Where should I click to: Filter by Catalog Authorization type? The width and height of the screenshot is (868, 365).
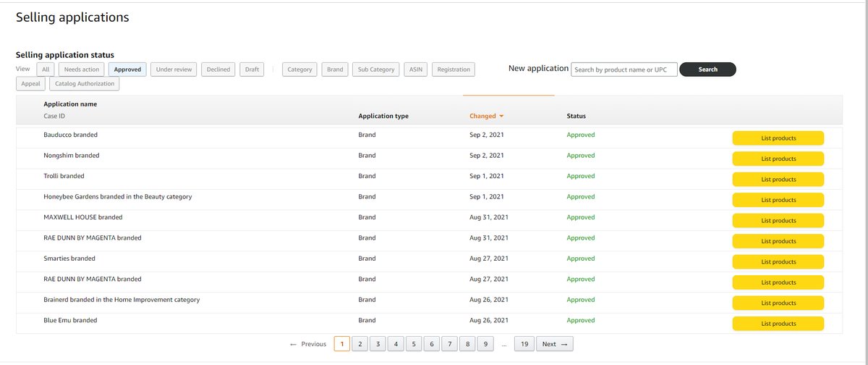coord(85,83)
